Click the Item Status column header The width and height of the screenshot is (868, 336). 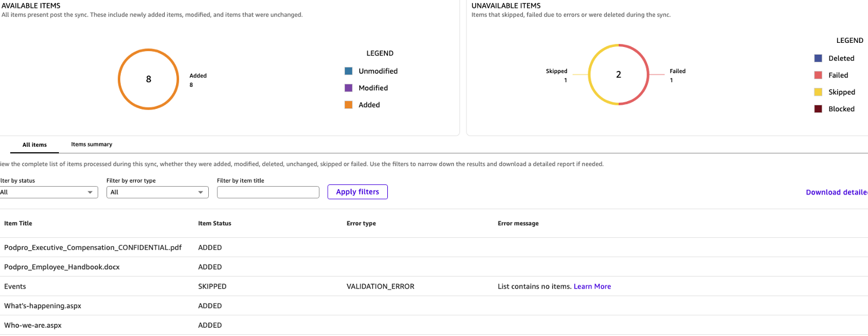point(214,224)
